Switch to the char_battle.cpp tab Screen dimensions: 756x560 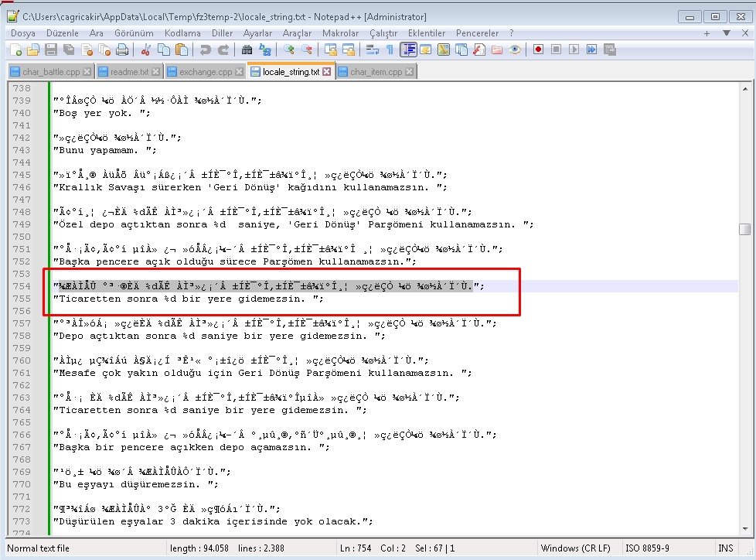48,70
